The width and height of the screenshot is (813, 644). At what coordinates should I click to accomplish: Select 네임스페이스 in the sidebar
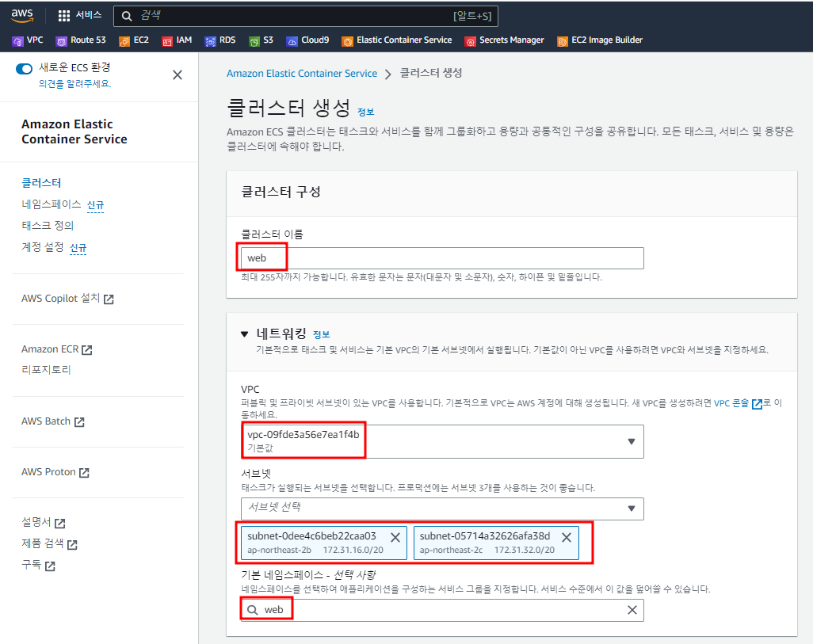52,204
